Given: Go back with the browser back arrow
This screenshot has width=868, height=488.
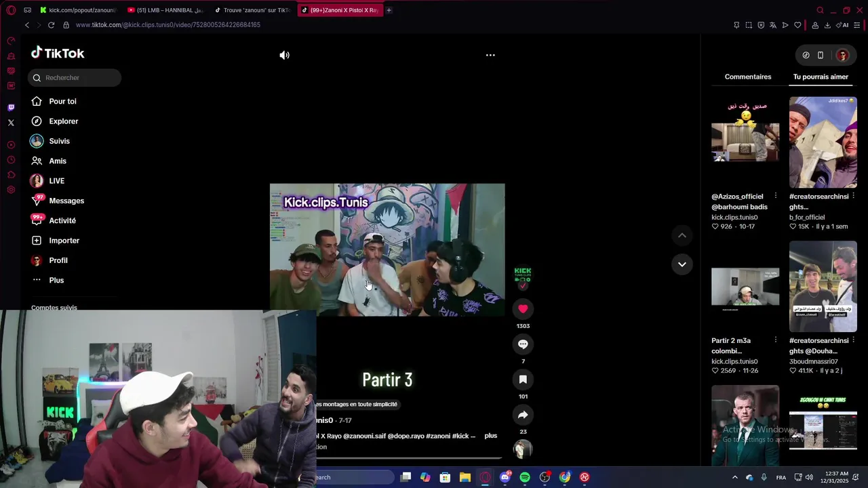Looking at the screenshot, I should (x=27, y=25).
